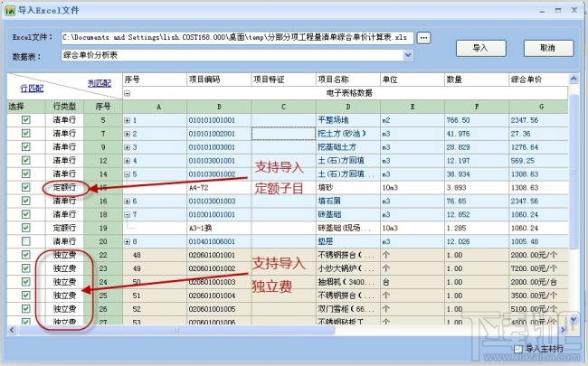
Task: Click the browse button next to Excel file path
Action: pyautogui.click(x=423, y=38)
